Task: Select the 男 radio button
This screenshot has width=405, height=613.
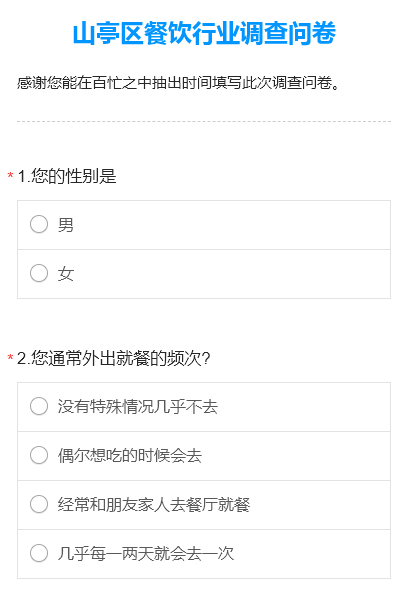Action: coord(39,224)
